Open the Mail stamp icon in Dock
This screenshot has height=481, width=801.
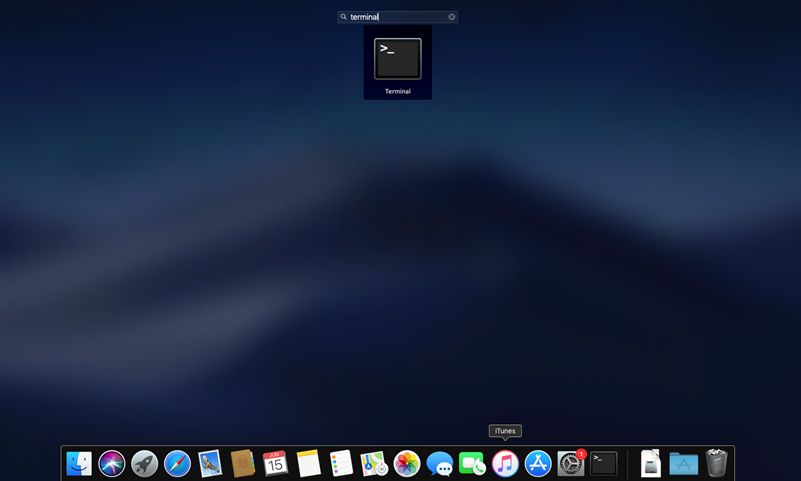[210, 464]
